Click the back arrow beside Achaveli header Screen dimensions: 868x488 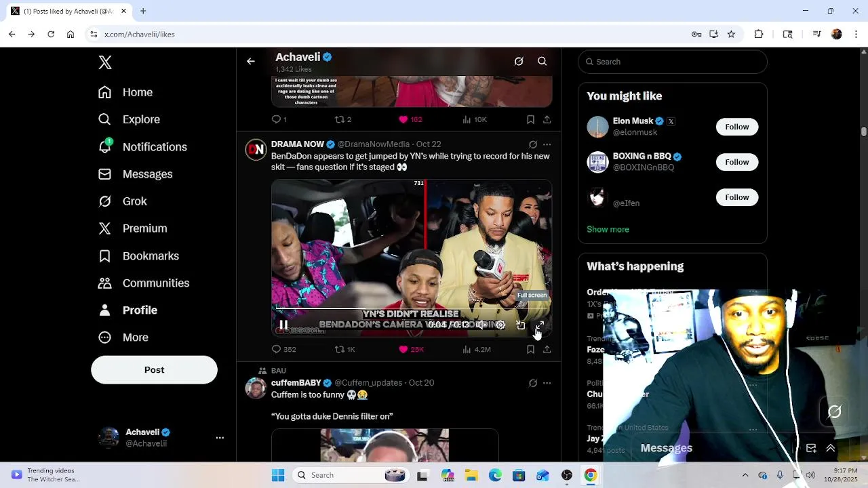tap(251, 61)
